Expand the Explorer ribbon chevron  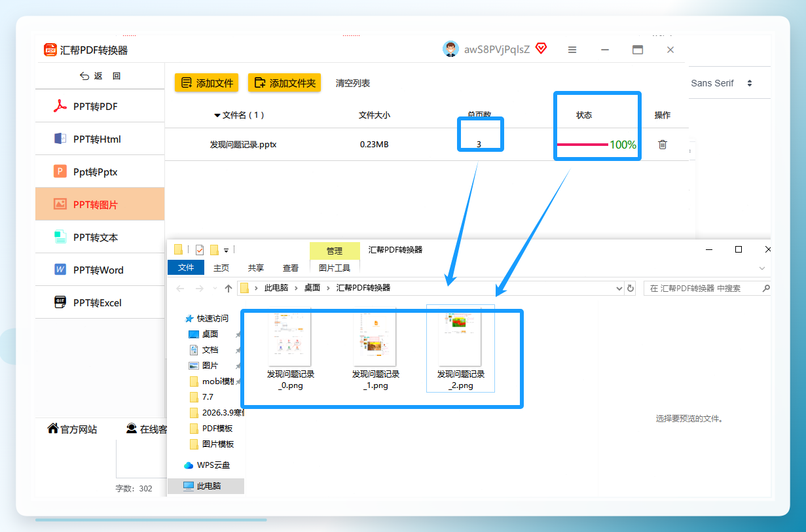tap(762, 268)
